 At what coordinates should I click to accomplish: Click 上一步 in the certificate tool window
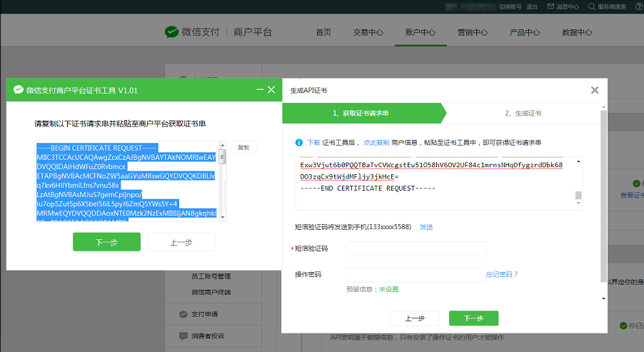point(181,242)
